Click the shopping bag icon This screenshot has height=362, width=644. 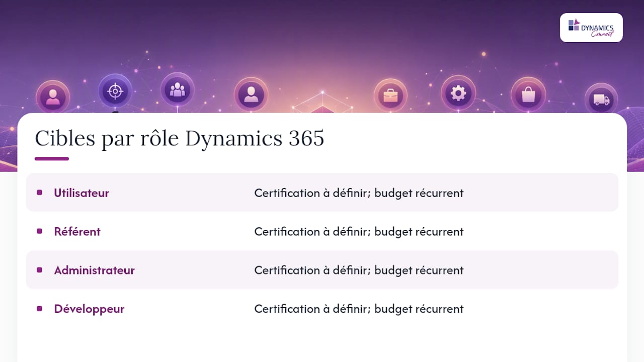click(x=528, y=94)
